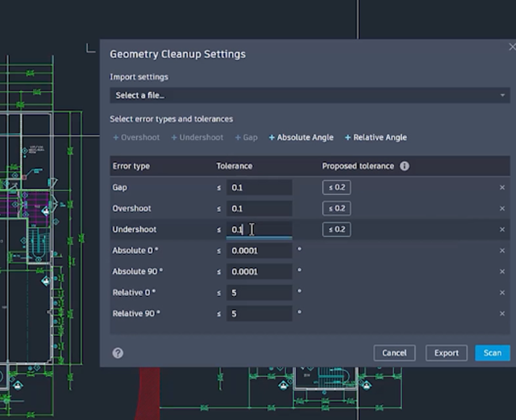Click the help question mark icon

click(x=117, y=353)
